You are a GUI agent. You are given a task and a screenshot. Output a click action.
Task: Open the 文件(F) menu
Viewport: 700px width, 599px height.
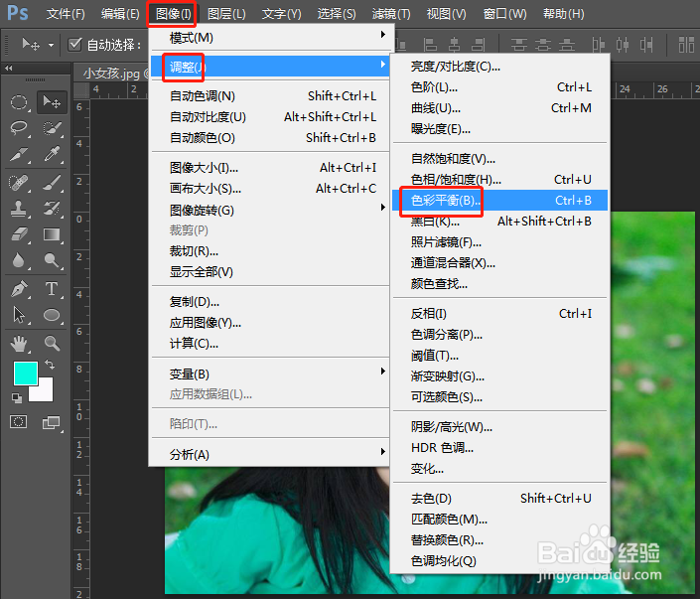click(x=66, y=14)
